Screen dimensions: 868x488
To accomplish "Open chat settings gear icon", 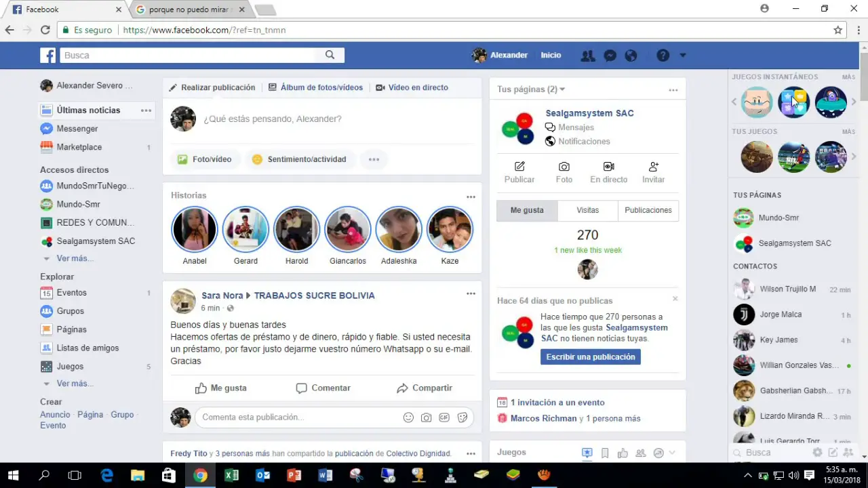I will pyautogui.click(x=818, y=452).
